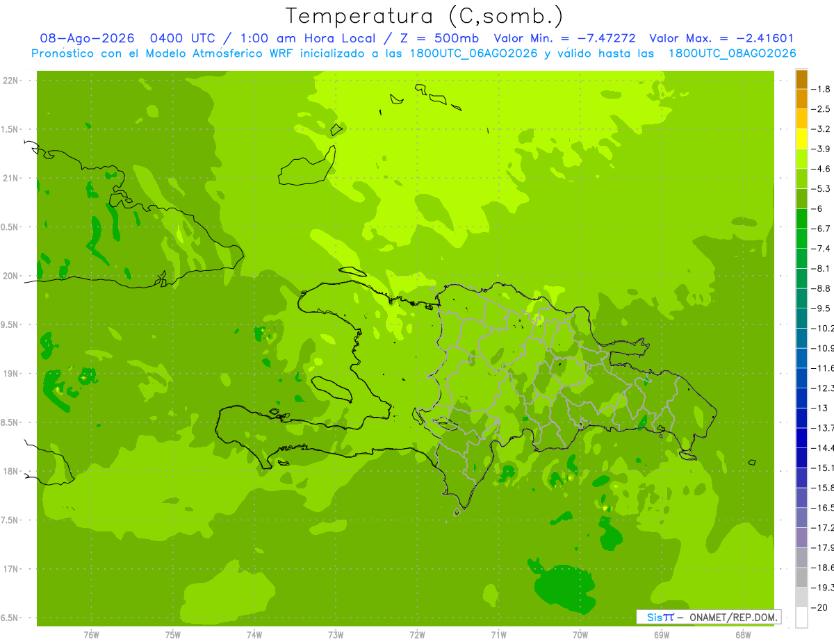
Task: Click the 76W longitude label
Action: pos(91,635)
